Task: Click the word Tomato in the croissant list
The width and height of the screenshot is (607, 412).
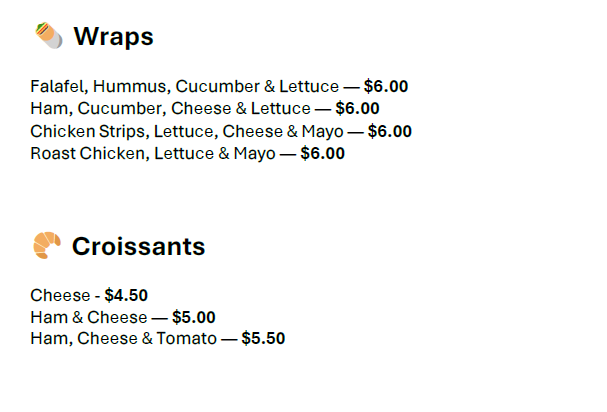Action: (186, 339)
